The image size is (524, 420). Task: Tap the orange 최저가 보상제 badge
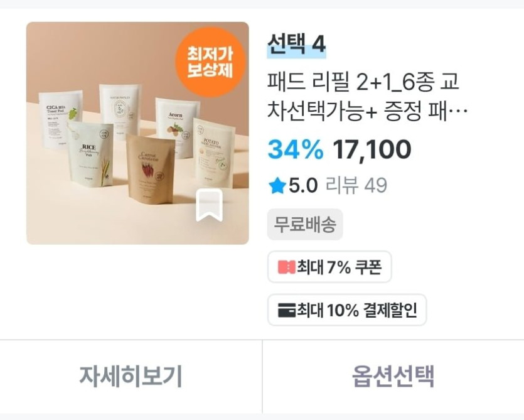[x=210, y=62]
